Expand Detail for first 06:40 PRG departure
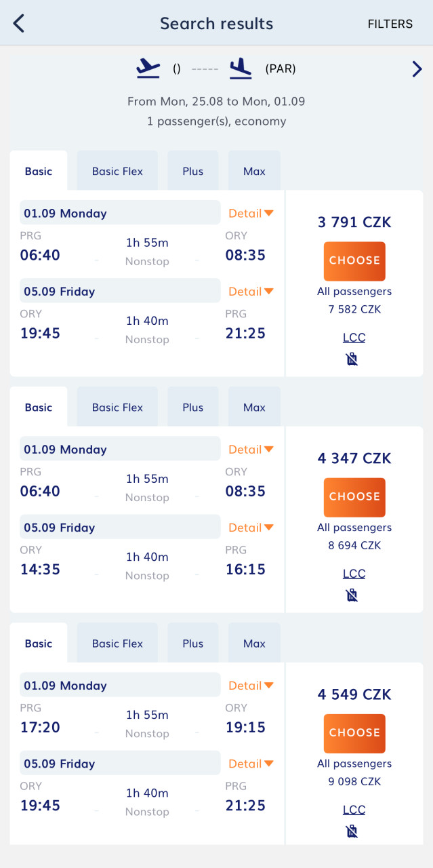The height and width of the screenshot is (868, 433). tap(251, 213)
